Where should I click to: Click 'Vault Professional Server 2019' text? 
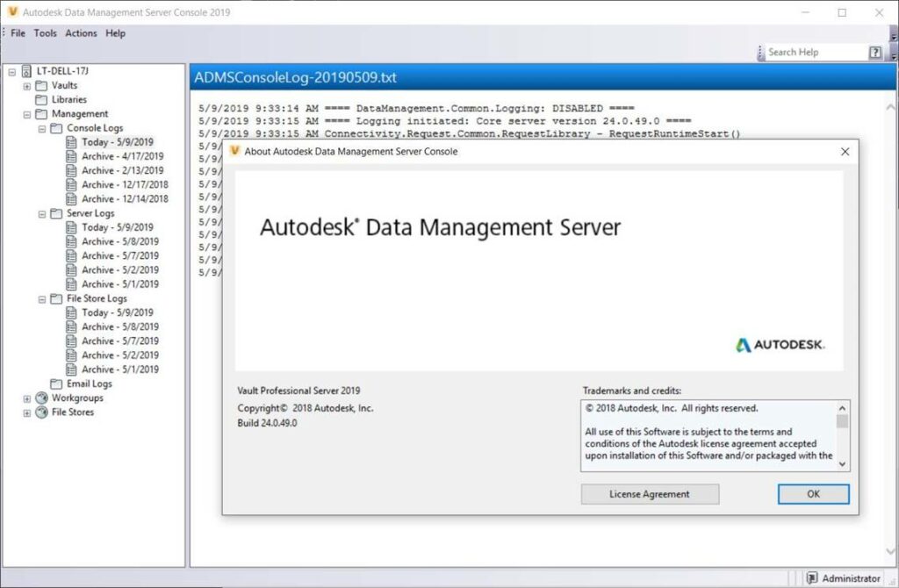coord(298,391)
